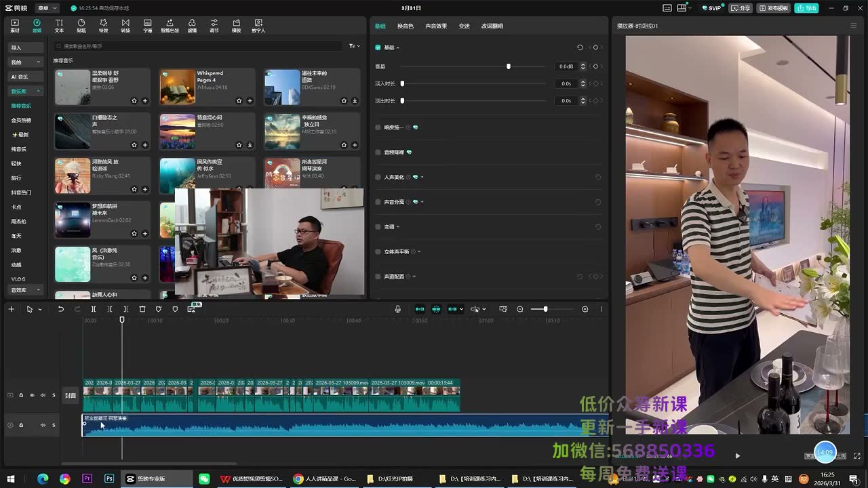Enable the 响度统一 loudness checkbox
Screen dimensions: 868x488
(378, 127)
